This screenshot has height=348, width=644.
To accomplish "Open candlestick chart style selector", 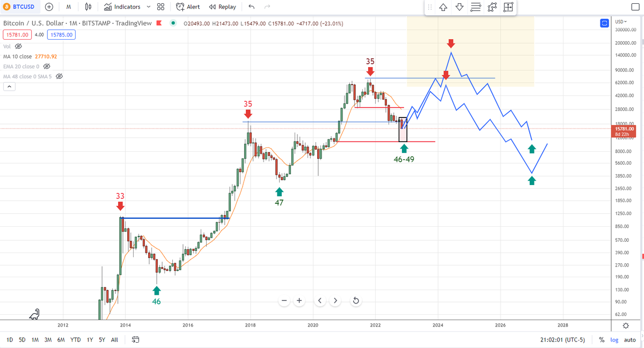I will [x=89, y=7].
